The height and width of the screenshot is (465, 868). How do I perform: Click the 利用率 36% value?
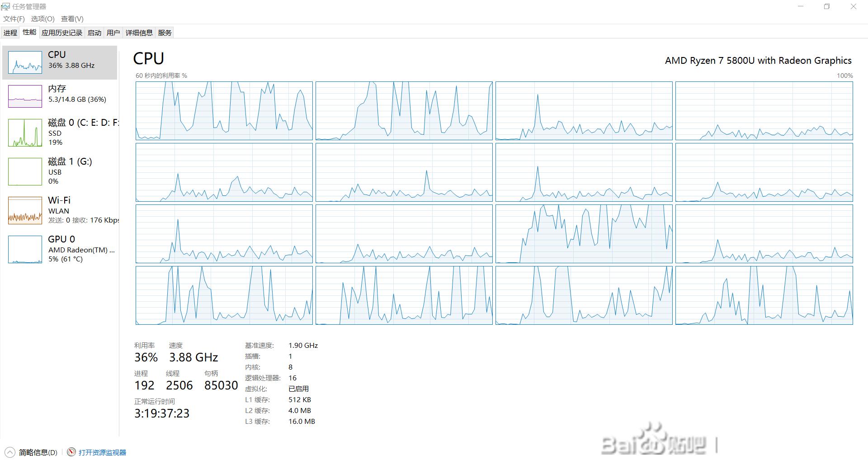click(146, 358)
